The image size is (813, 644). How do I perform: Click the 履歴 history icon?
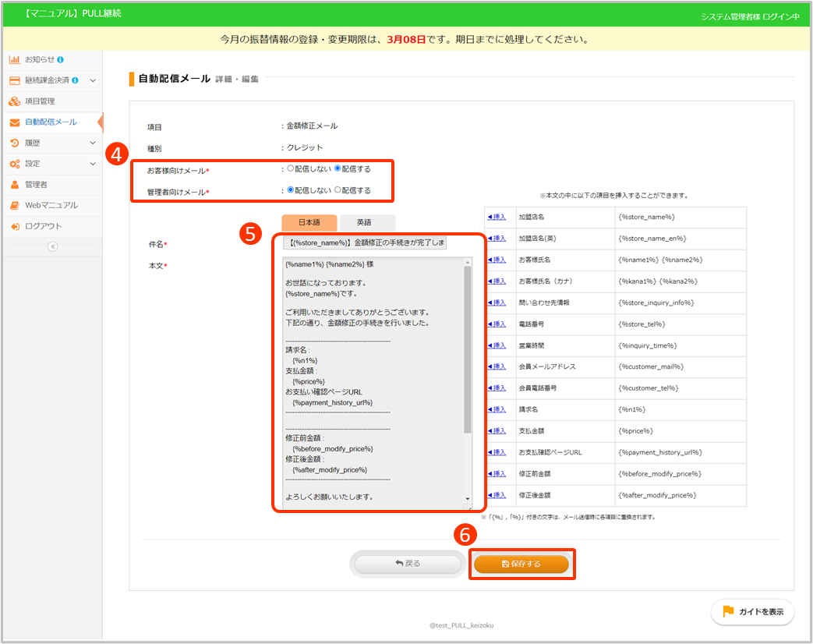(15, 143)
